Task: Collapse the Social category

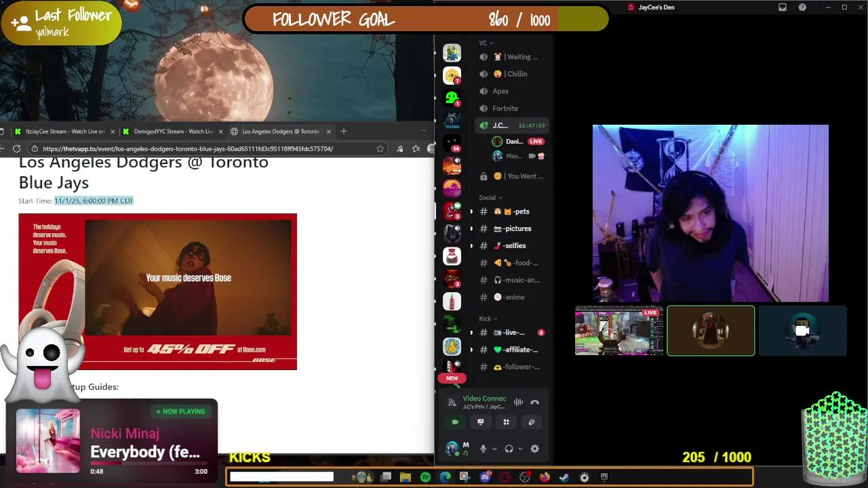Action: pyautogui.click(x=490, y=198)
